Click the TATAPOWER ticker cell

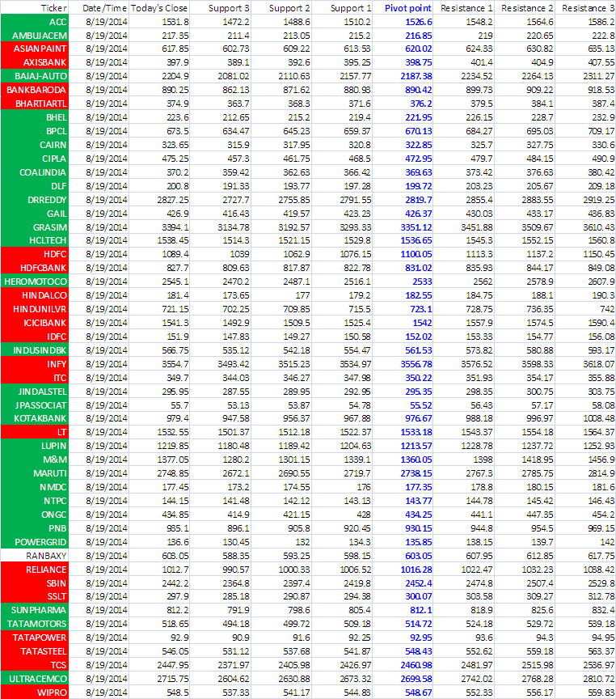point(35,638)
